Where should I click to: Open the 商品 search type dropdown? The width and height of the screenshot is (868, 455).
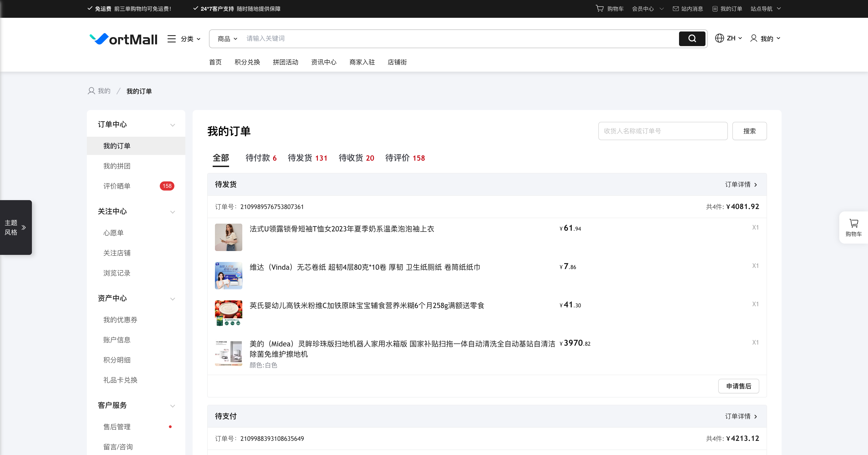227,39
